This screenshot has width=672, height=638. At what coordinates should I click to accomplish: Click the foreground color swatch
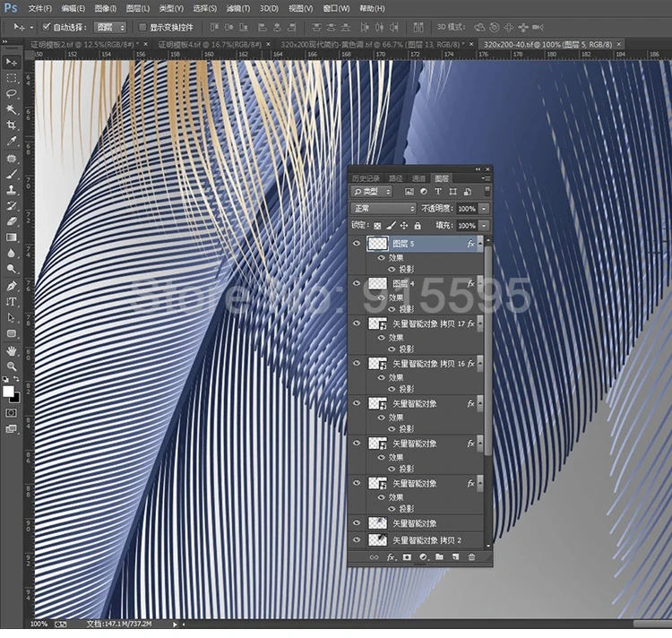click(x=9, y=391)
